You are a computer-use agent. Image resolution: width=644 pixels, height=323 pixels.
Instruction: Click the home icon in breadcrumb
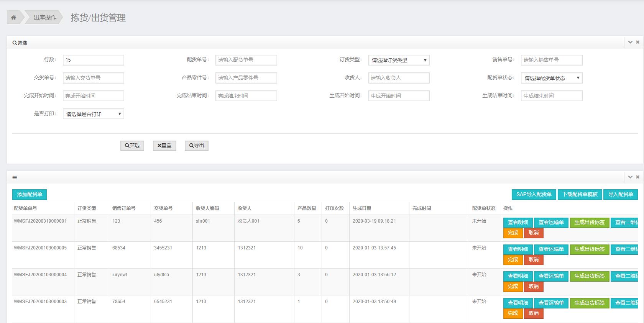pos(14,18)
